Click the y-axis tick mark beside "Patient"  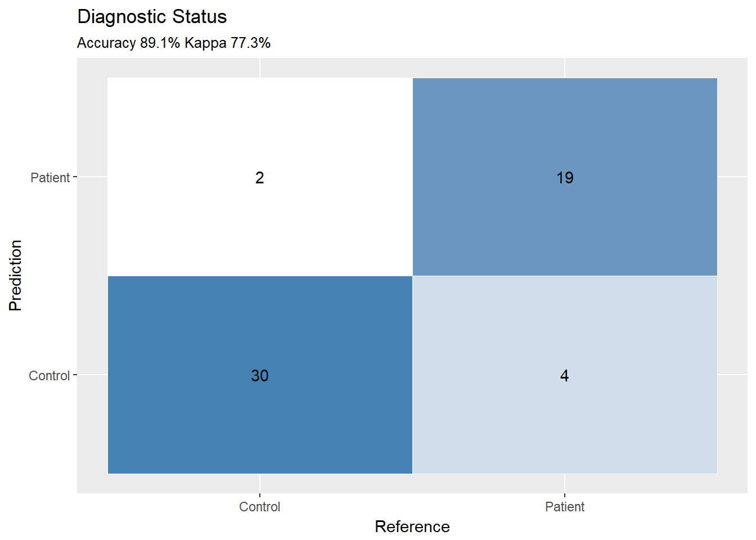pos(75,177)
